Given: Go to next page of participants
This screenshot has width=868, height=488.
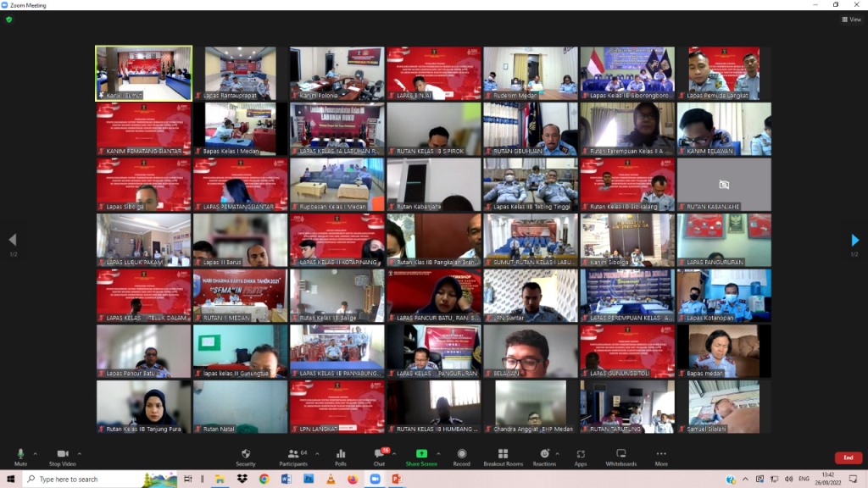Looking at the screenshot, I should [854, 241].
